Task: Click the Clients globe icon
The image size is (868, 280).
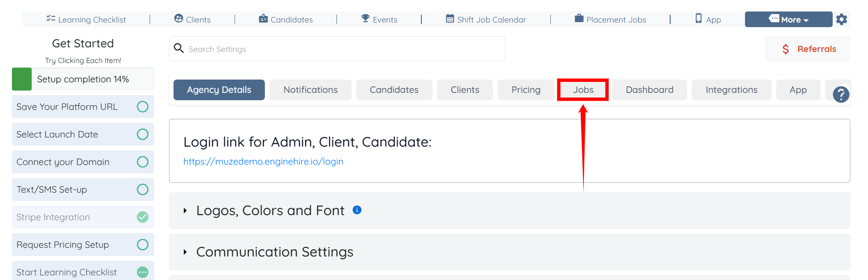Action: point(179,19)
